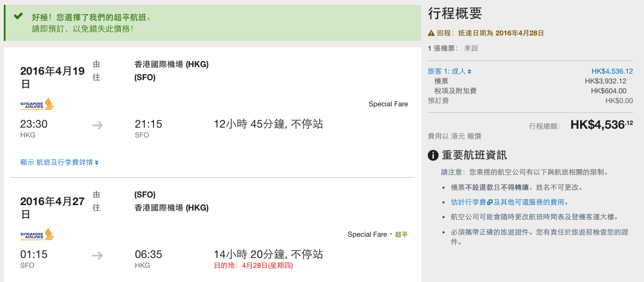Collapse the 旅客 1: 成人 fare breakdown

(x=450, y=71)
